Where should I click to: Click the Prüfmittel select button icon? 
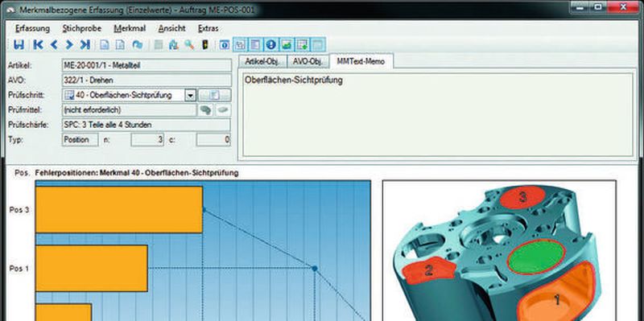pos(206,110)
